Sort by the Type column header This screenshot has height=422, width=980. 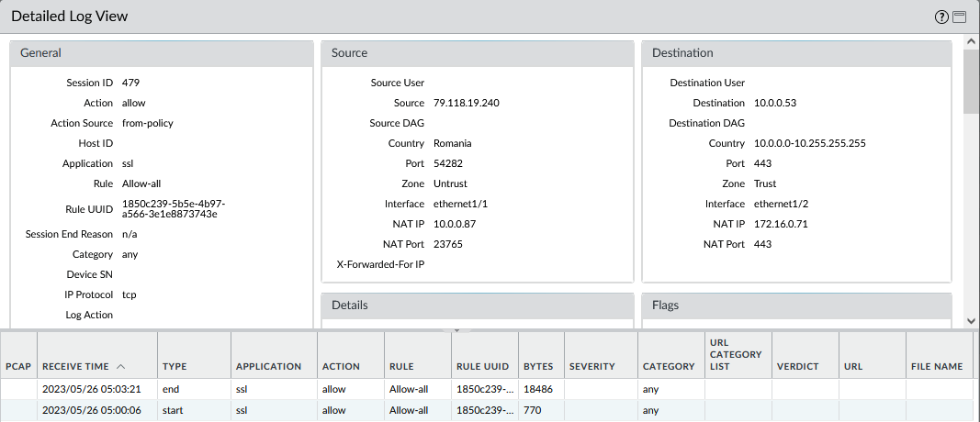[175, 366]
